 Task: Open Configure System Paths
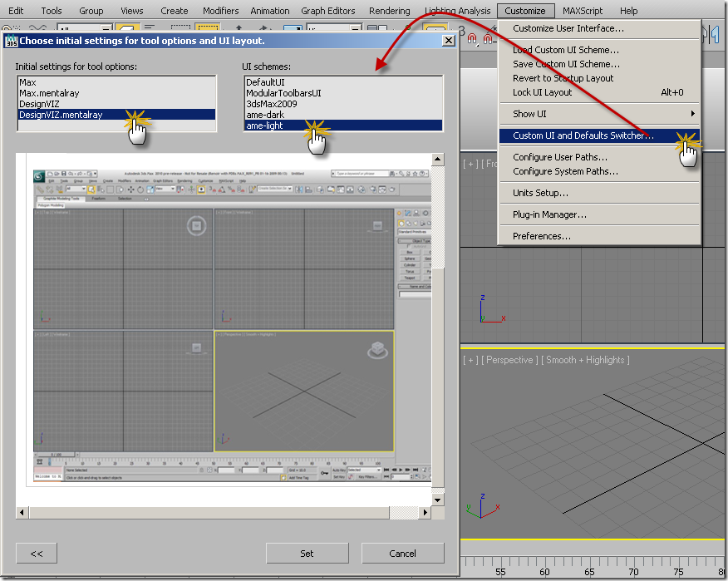pyautogui.click(x=599, y=171)
